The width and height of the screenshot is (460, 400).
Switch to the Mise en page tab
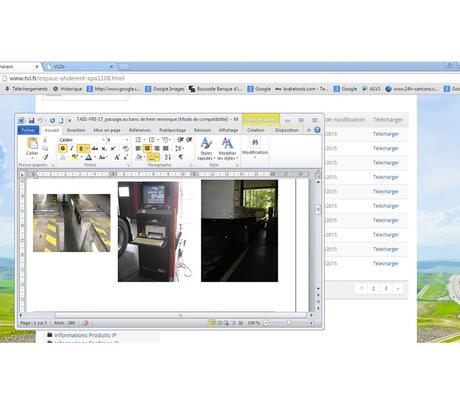click(x=107, y=130)
